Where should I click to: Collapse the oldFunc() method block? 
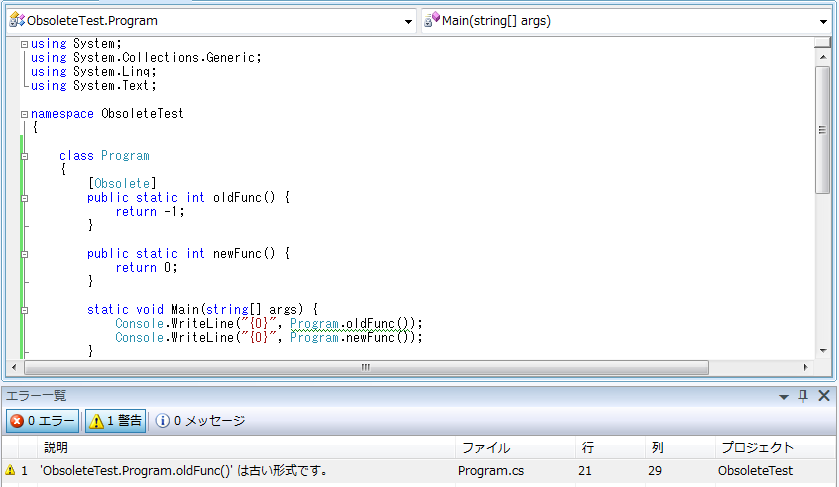coord(24,198)
